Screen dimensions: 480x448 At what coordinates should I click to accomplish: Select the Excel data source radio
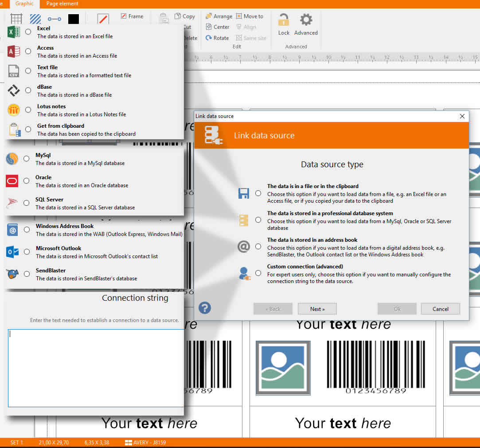pyautogui.click(x=28, y=31)
